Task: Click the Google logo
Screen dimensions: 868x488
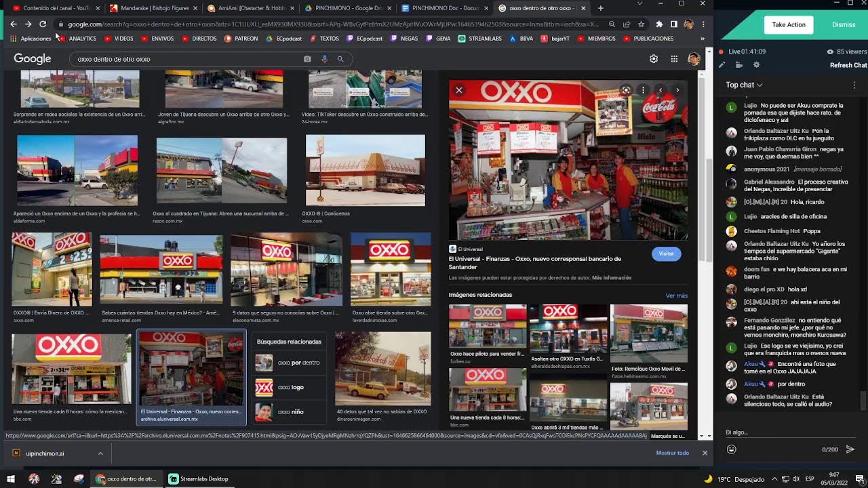Action: tap(33, 59)
